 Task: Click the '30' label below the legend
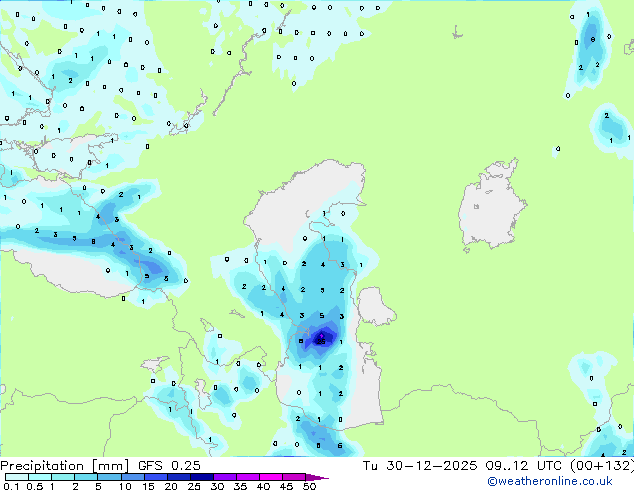217,486
